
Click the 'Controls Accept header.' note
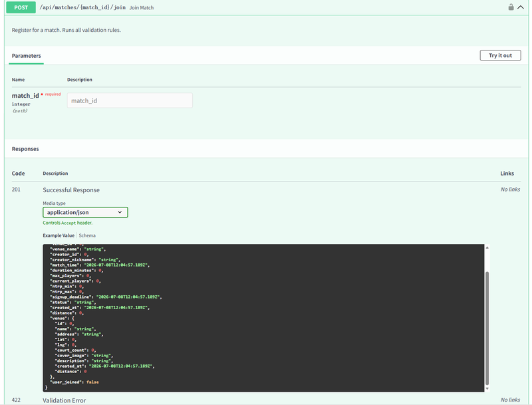click(x=68, y=223)
